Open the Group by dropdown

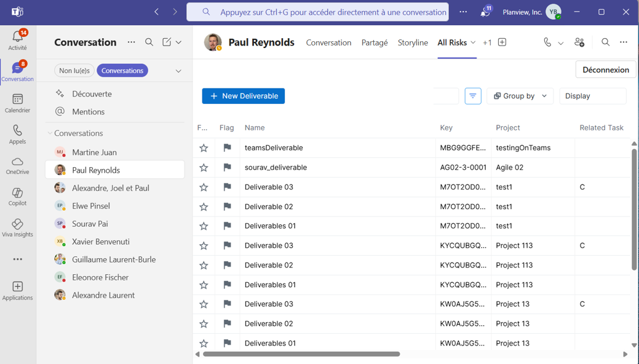coord(520,96)
